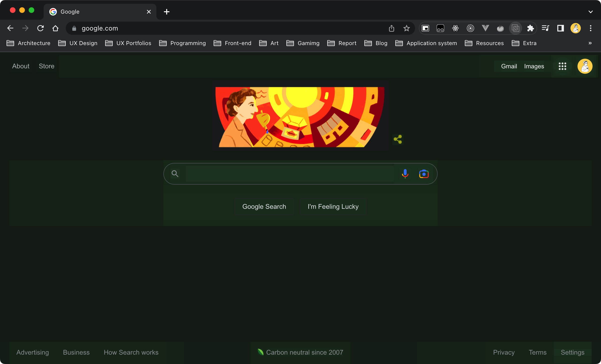Open the How Search works link
Image resolution: width=601 pixels, height=364 pixels.
point(131,352)
